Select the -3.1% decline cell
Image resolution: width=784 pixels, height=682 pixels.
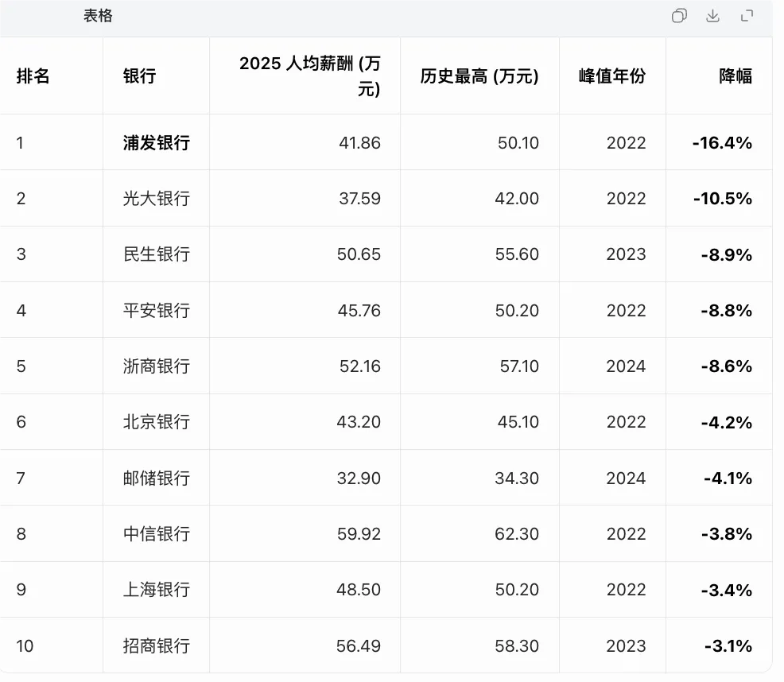[728, 646]
